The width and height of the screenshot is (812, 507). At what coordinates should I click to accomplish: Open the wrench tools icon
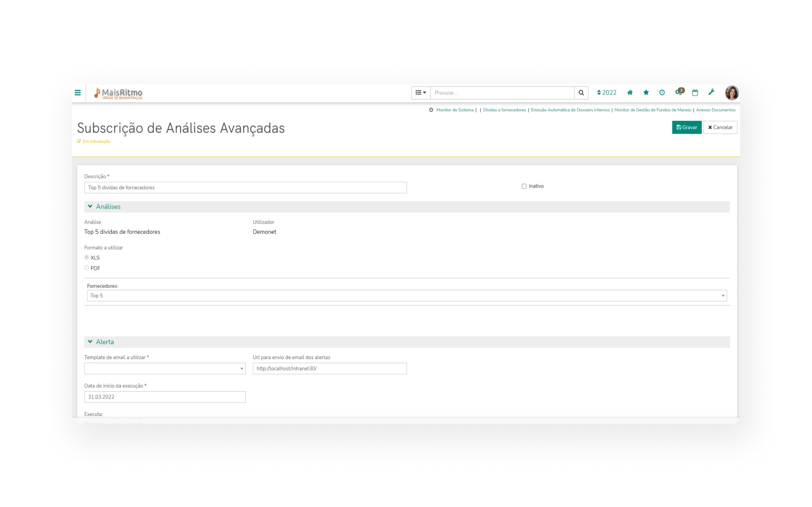tap(711, 93)
